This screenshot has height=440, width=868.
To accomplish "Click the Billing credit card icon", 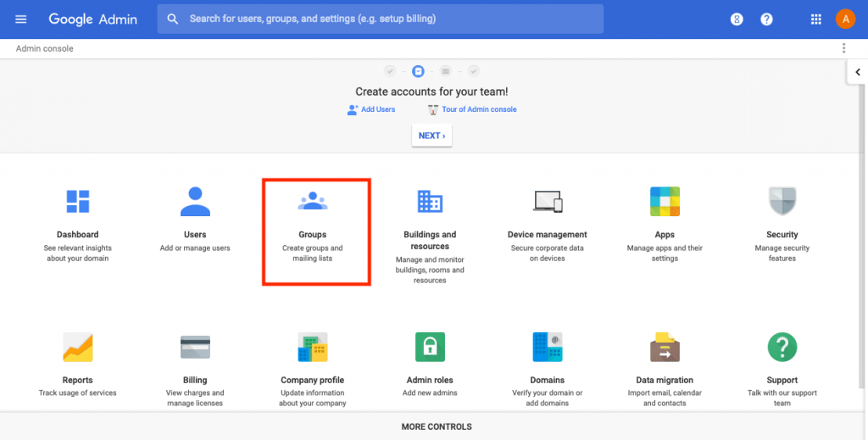I will tap(195, 347).
